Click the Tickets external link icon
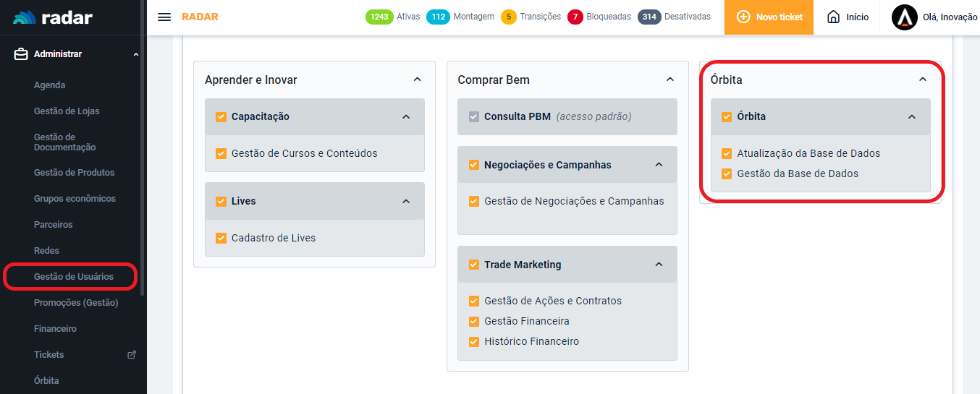Screen dimensions: 980x394 132,355
